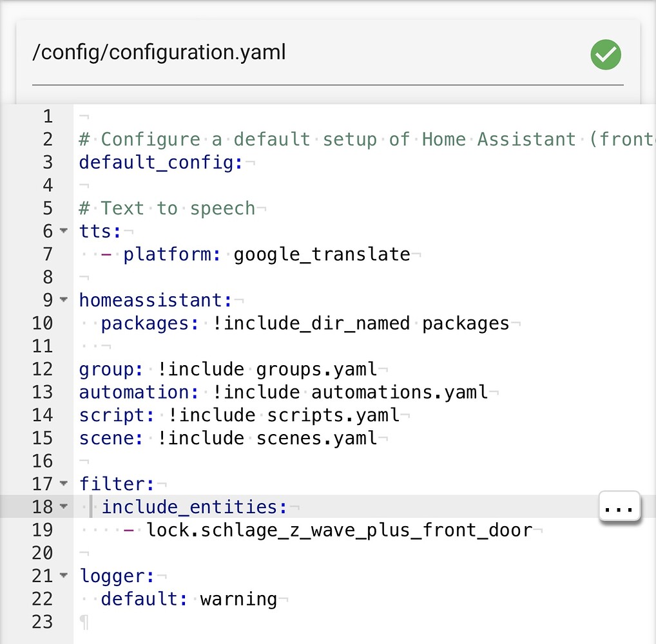
Task: Collapse the homeassistant section fold arrow
Action: pyautogui.click(x=63, y=300)
